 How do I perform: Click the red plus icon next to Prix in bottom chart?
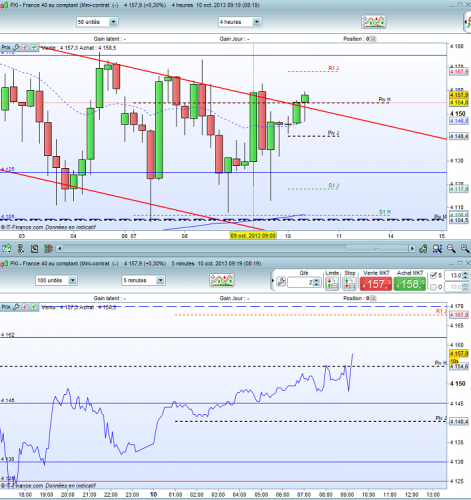[25, 307]
